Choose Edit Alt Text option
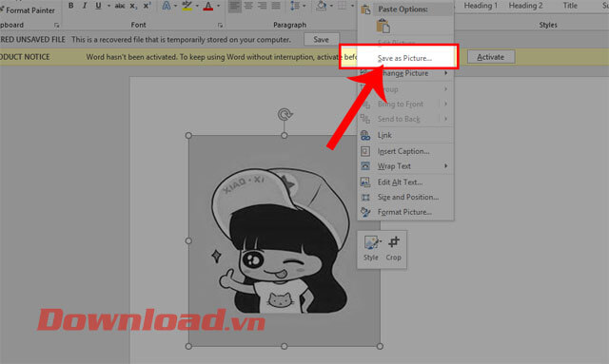The image size is (609, 364). pos(405,182)
